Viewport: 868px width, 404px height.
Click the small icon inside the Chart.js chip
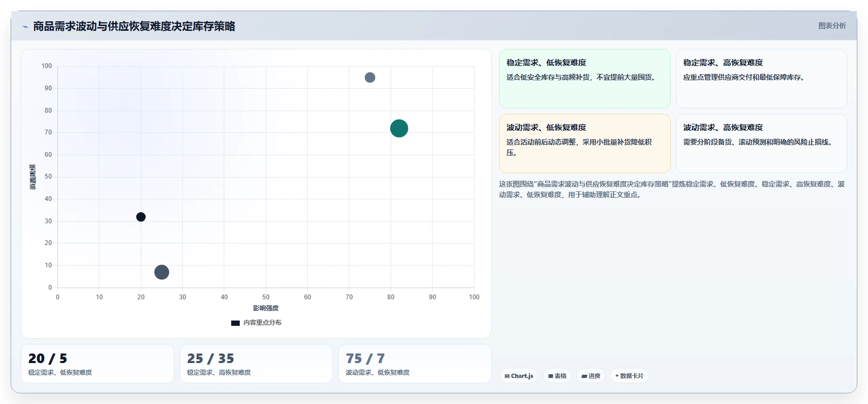[x=507, y=376]
